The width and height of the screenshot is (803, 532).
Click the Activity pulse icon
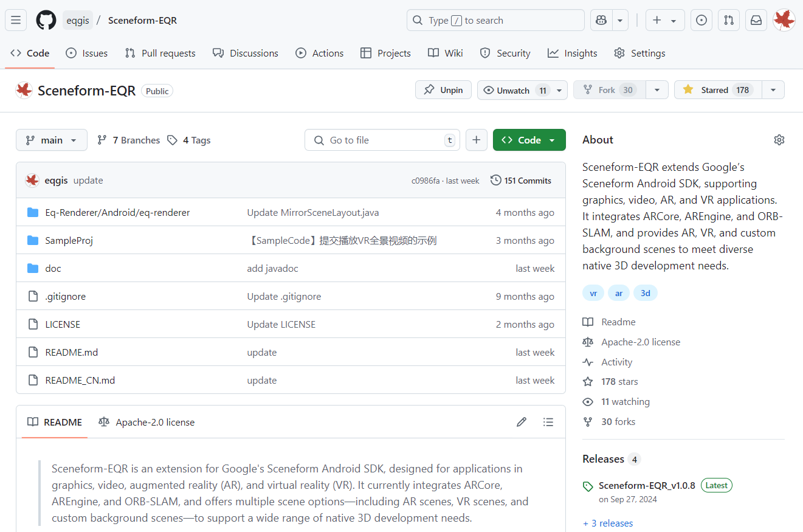point(588,362)
